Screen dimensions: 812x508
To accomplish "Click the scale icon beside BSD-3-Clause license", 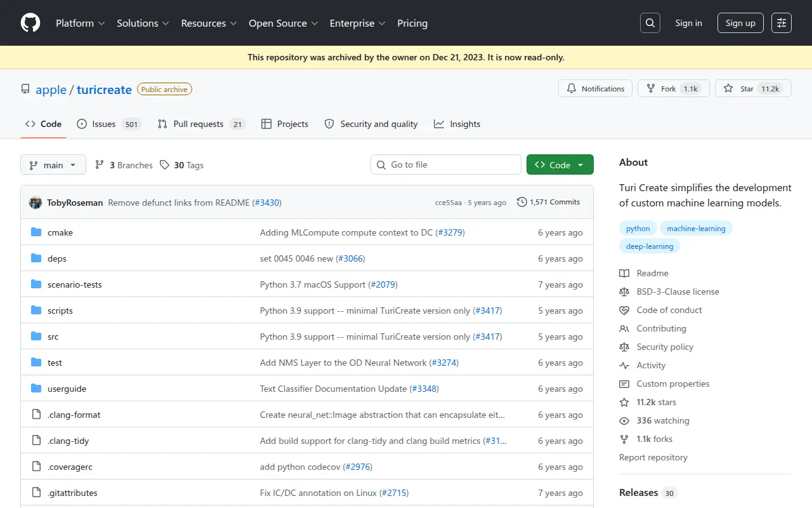I will (624, 291).
